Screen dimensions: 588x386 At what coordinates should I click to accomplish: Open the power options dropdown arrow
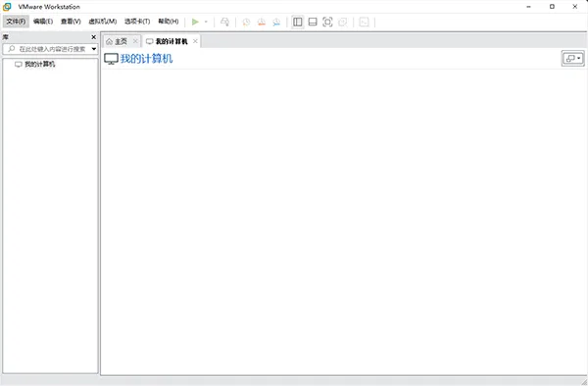206,22
